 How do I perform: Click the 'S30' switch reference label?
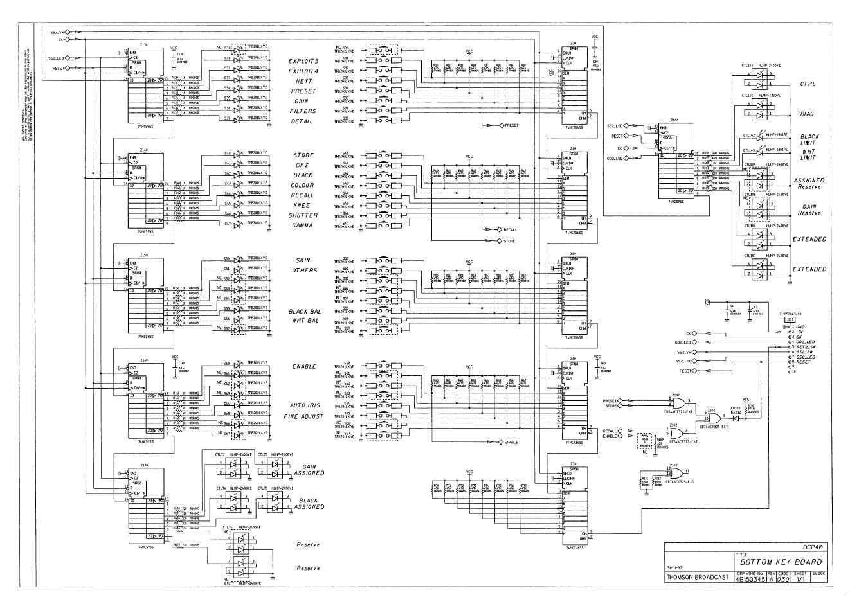tap(345, 48)
